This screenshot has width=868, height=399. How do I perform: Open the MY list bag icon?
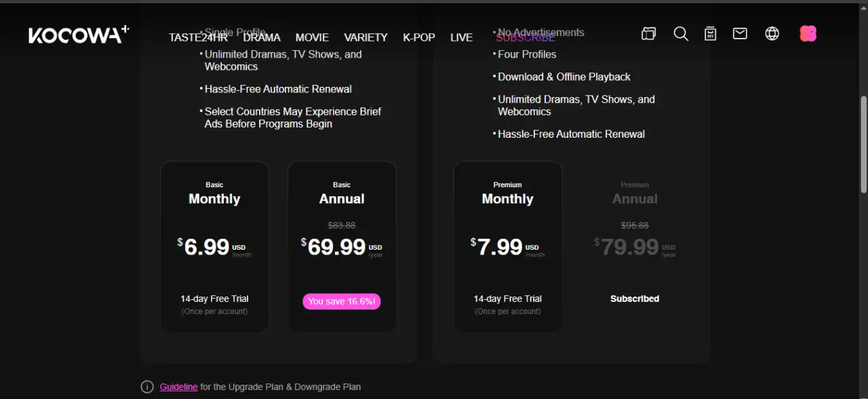[710, 33]
